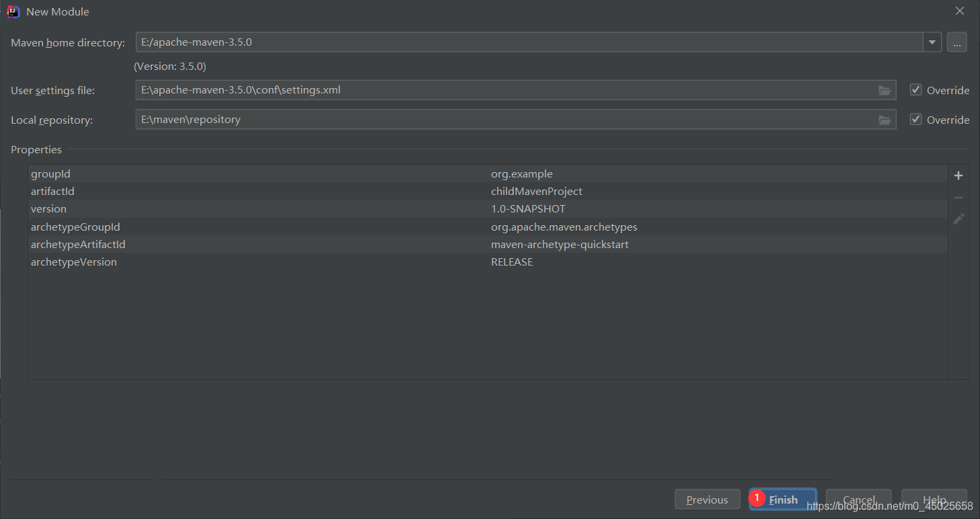Click Finish to create the module
Viewport: 980px width, 519px height.
coord(783,500)
